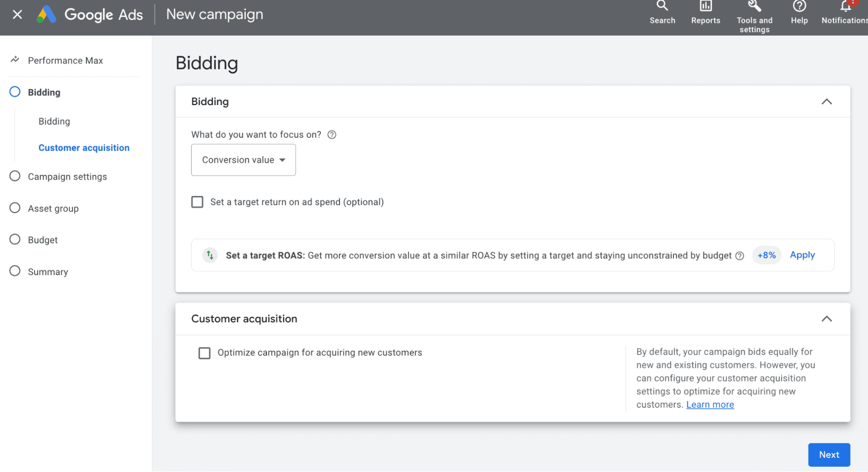
Task: Open the Conversion value dropdown
Action: tap(243, 160)
